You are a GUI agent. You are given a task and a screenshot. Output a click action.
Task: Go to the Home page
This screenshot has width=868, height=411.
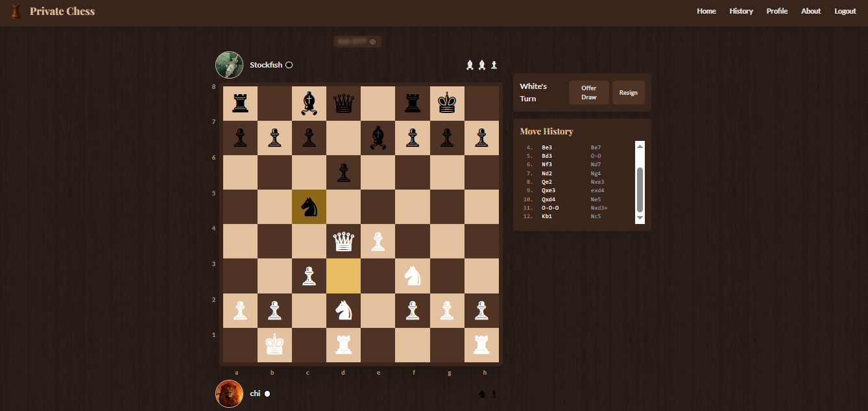click(x=706, y=11)
